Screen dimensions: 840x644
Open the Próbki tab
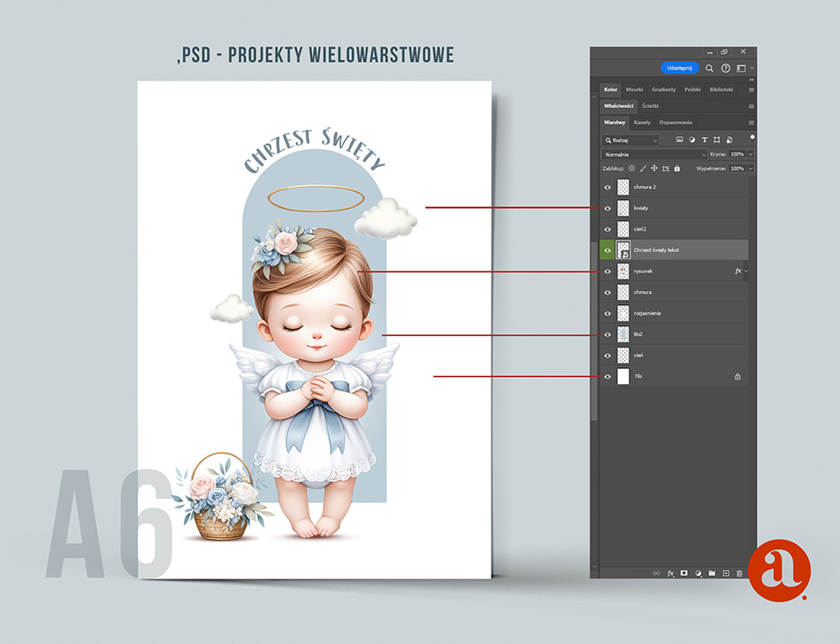pyautogui.click(x=692, y=89)
